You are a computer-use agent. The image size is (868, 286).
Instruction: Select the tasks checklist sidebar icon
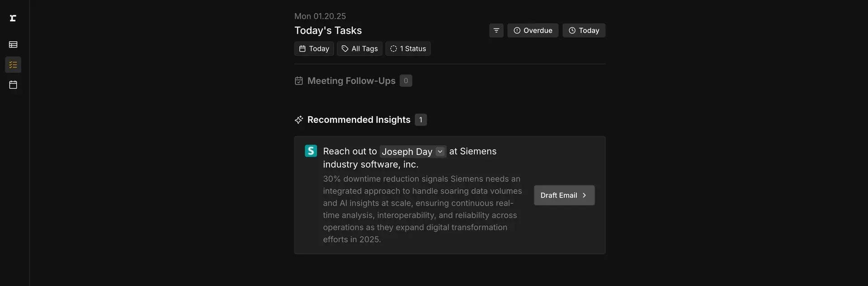click(x=13, y=65)
